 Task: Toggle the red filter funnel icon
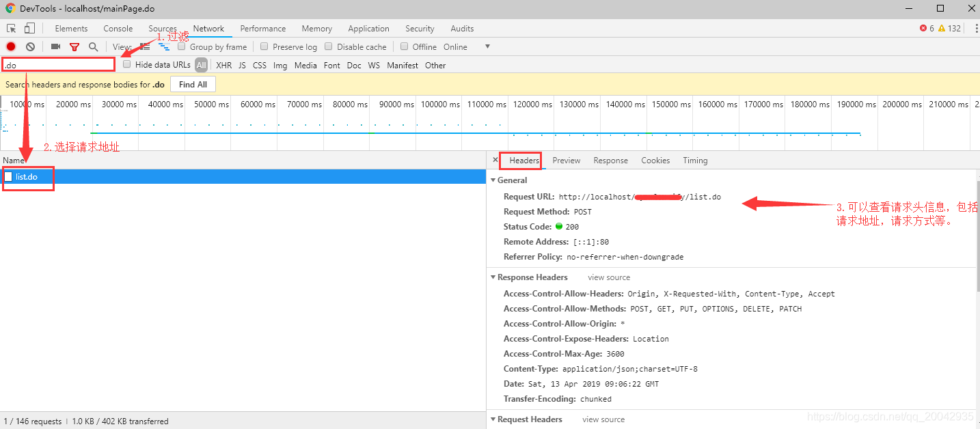coord(74,47)
